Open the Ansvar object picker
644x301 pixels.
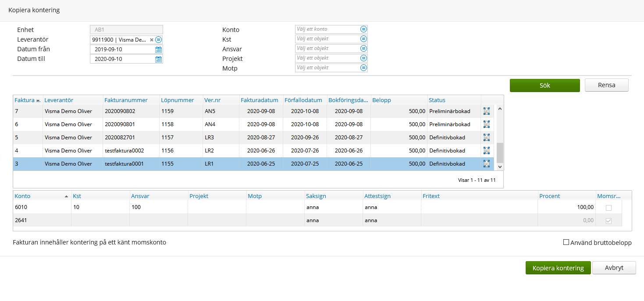tap(363, 48)
